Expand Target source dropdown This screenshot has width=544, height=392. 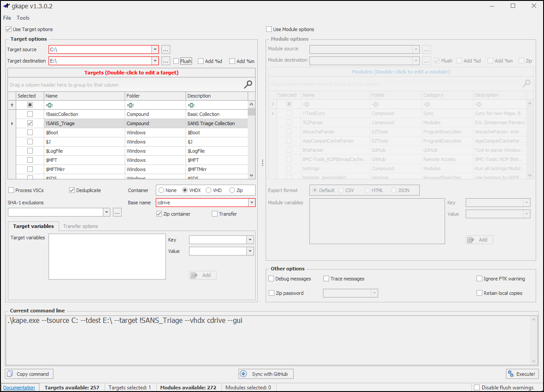click(155, 49)
